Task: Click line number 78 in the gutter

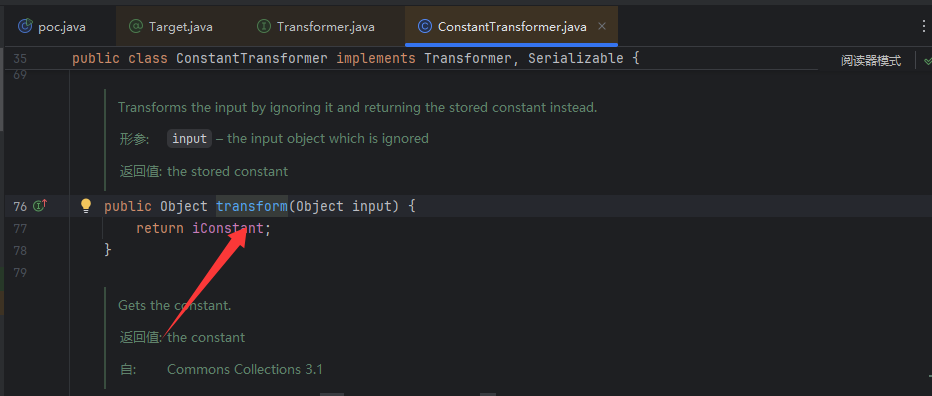Action: click(20, 251)
